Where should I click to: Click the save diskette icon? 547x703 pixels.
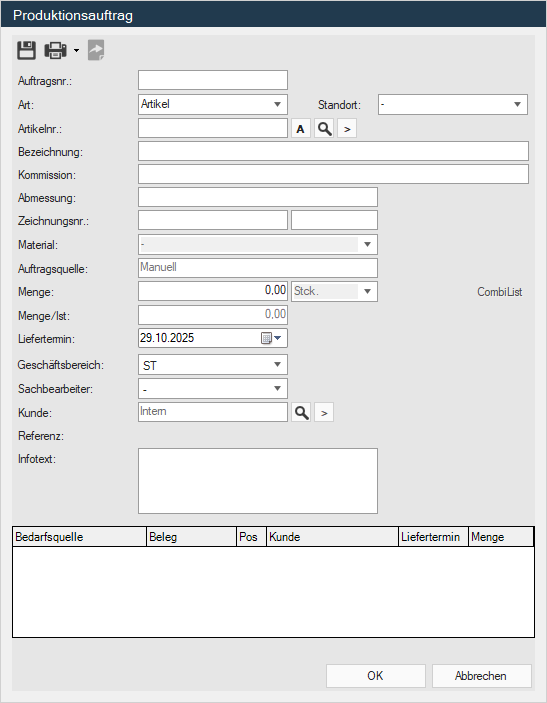[26, 50]
